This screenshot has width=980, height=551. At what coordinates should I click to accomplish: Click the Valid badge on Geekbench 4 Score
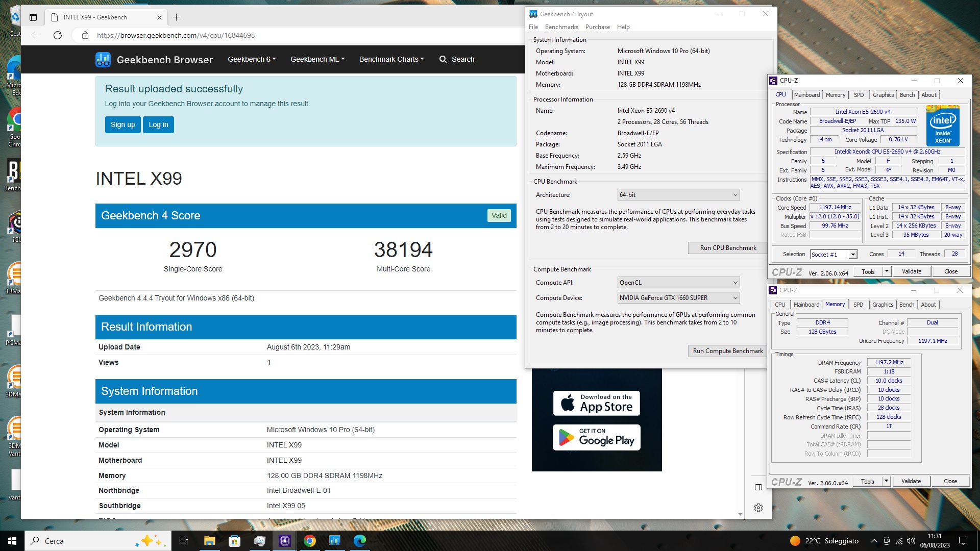[x=499, y=215]
